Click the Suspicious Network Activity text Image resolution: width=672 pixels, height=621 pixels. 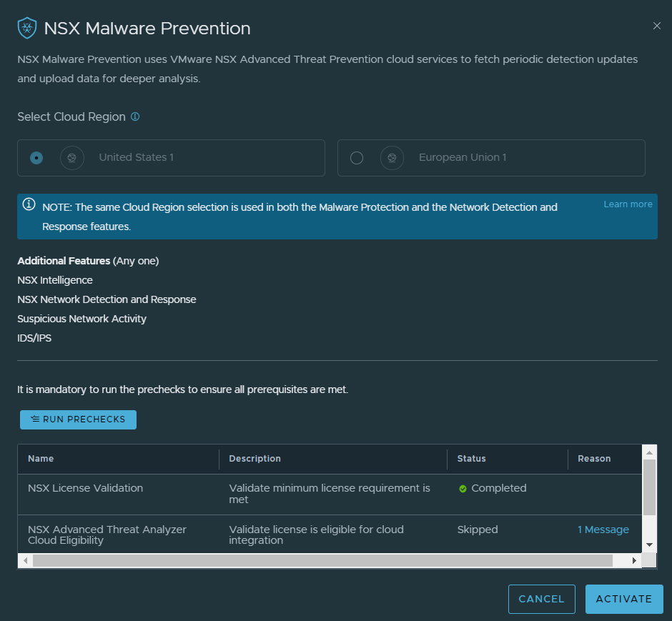click(x=82, y=319)
